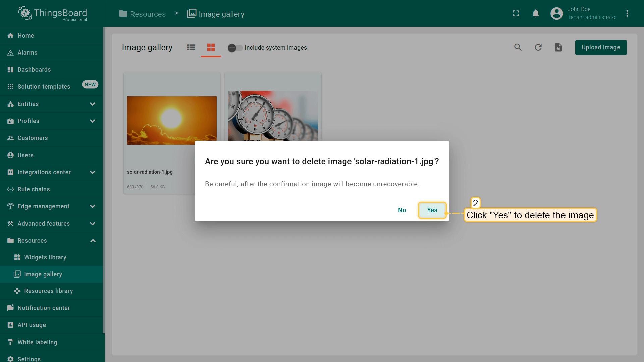Click the refresh gallery icon

tap(538, 47)
